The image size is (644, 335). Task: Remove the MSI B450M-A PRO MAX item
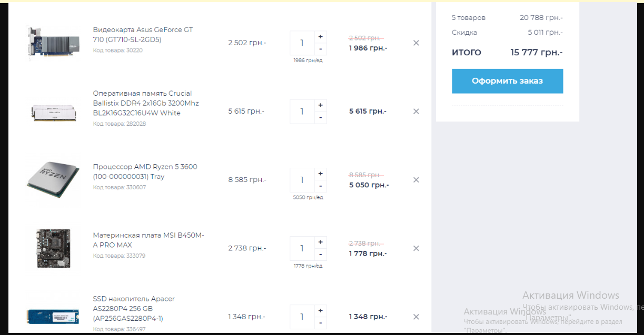tap(416, 248)
